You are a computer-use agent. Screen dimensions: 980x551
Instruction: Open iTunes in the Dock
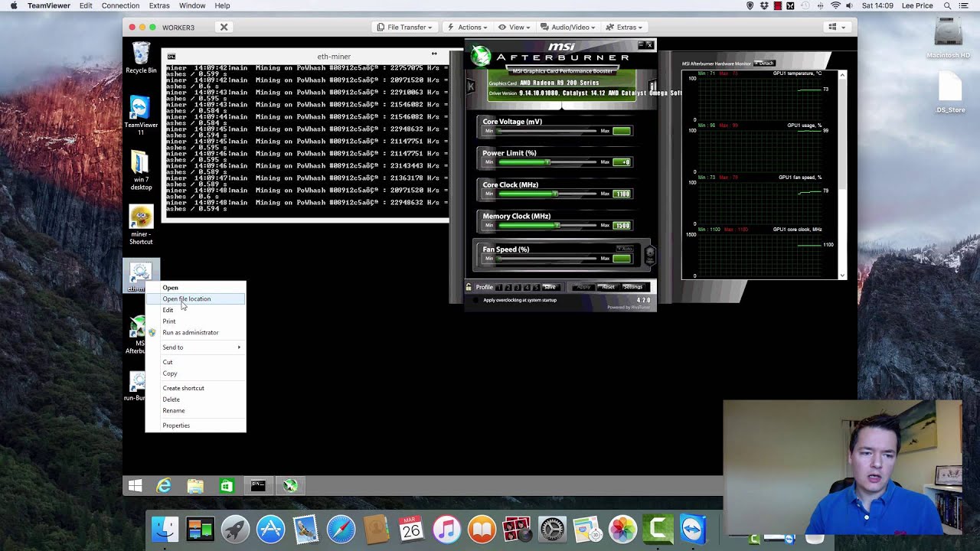coord(446,530)
